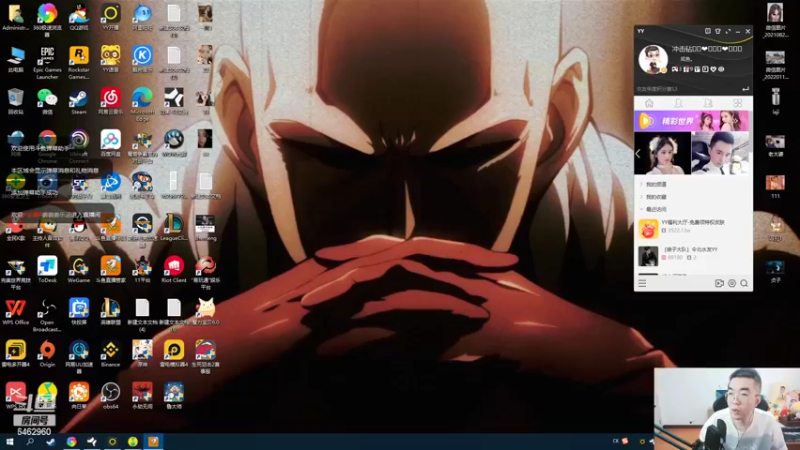Select the Rockstar-adjacent YY raccoon voice icon

tap(111, 59)
